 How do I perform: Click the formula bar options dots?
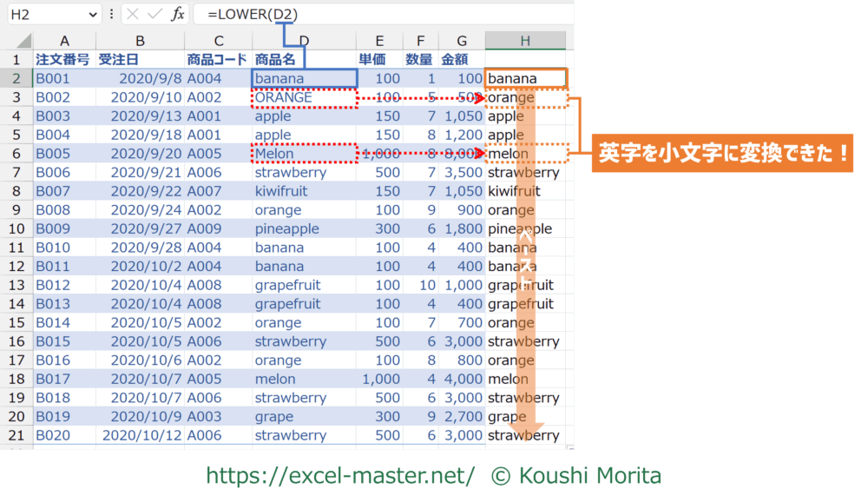click(111, 15)
